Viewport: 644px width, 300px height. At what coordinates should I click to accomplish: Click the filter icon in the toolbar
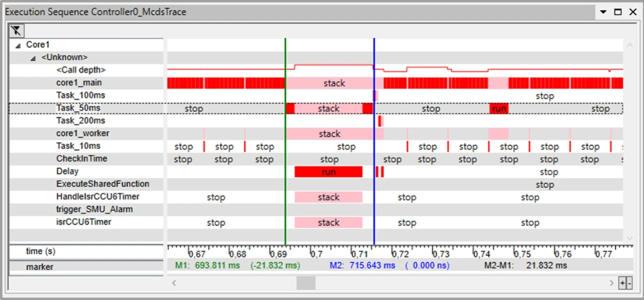coord(16,31)
